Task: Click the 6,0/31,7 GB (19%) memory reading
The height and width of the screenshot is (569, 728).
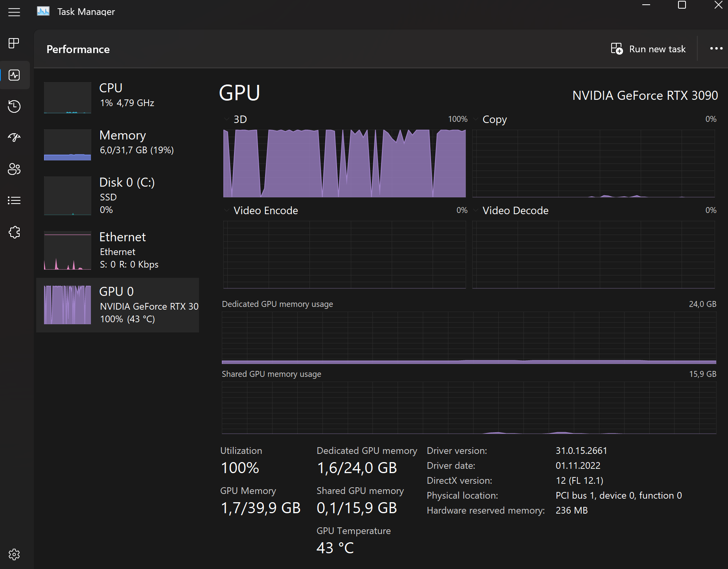Action: [x=137, y=150]
